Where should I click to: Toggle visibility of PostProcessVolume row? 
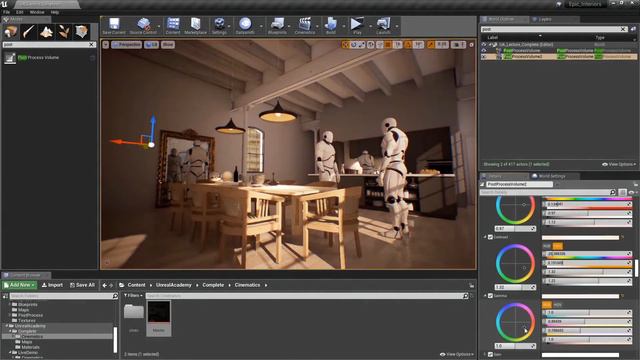point(484,51)
